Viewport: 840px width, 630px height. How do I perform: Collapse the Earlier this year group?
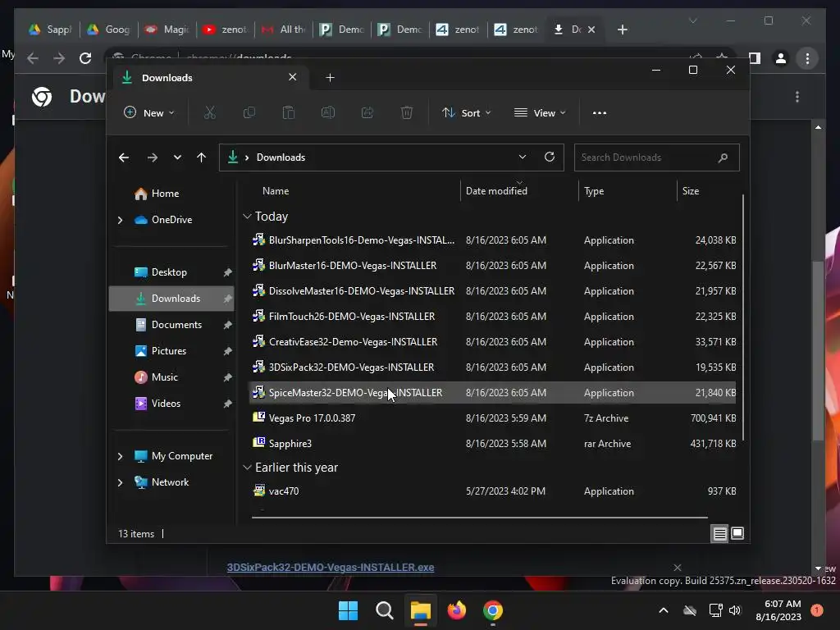(247, 468)
